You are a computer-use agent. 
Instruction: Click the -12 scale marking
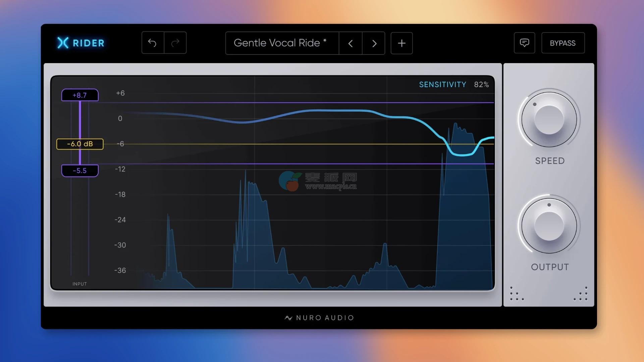pyautogui.click(x=120, y=169)
